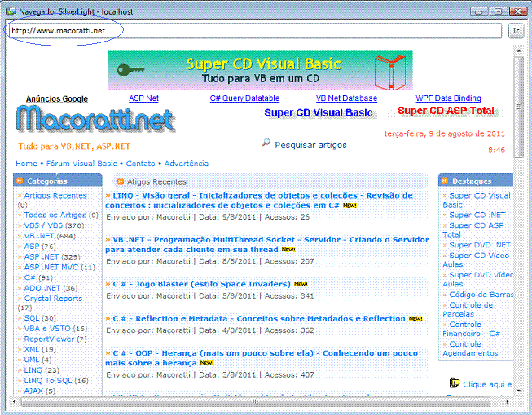Select the AJAX (5) category
The width and height of the screenshot is (532, 415).
point(33,391)
